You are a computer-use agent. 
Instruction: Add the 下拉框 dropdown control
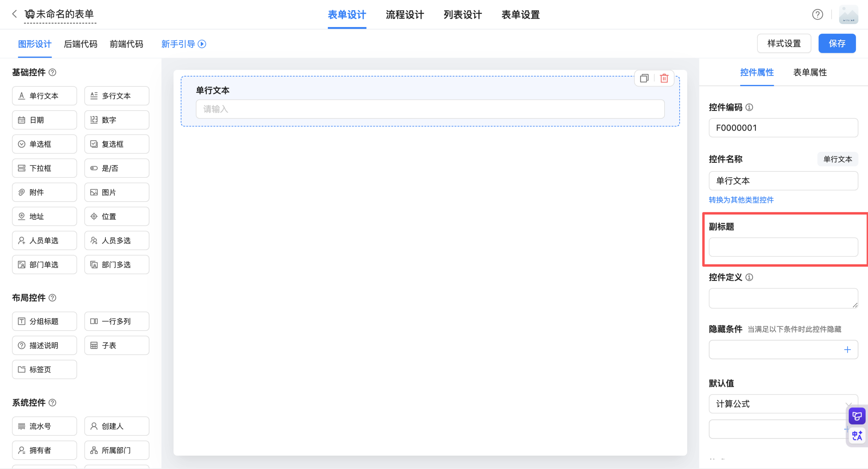pos(45,168)
